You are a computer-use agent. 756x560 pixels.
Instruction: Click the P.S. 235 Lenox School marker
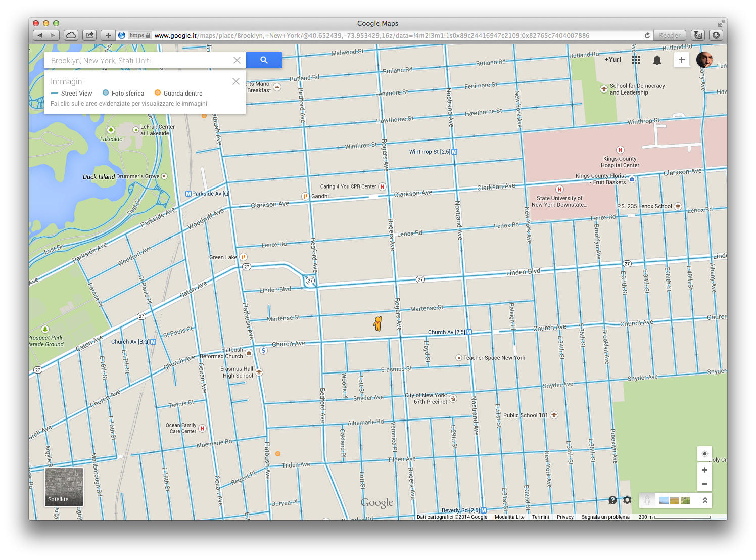tap(678, 206)
